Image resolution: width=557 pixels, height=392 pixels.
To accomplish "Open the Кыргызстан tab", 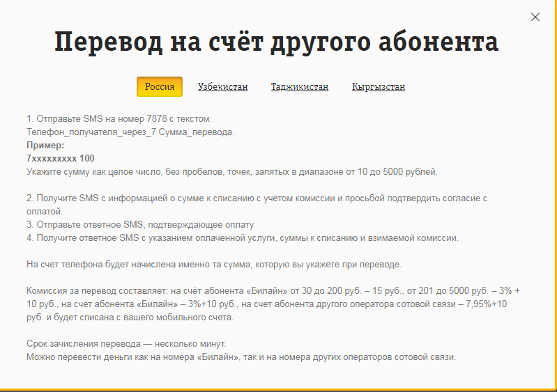I will tap(379, 87).
